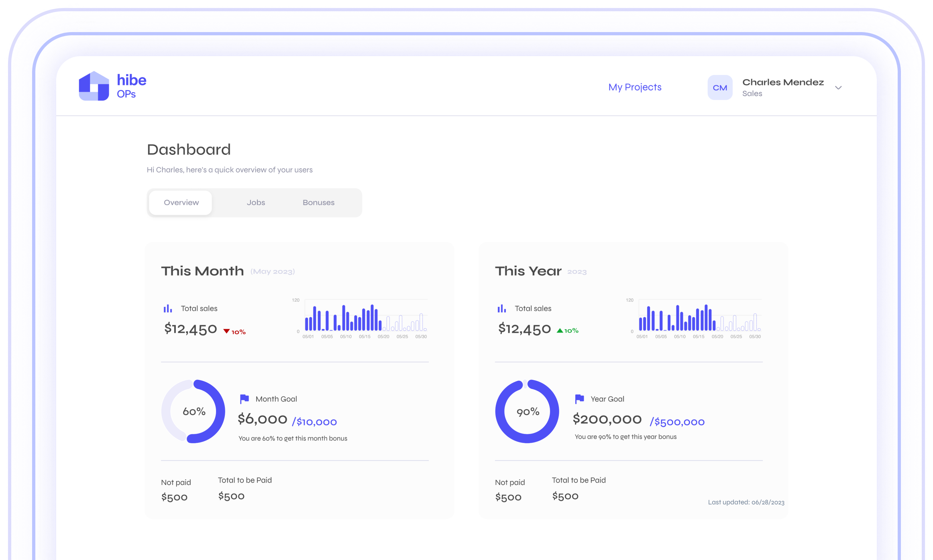
Task: Open the My Projects link
Action: [634, 87]
